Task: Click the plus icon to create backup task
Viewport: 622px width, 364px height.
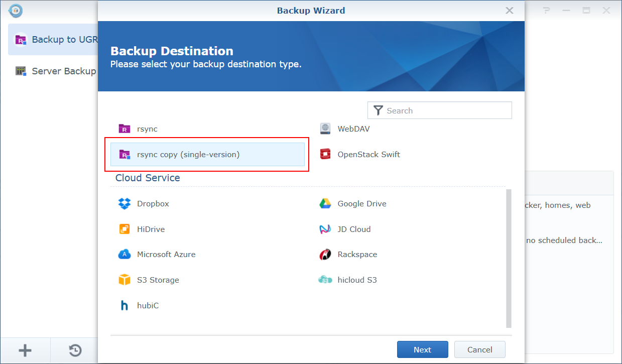Action: click(25, 350)
